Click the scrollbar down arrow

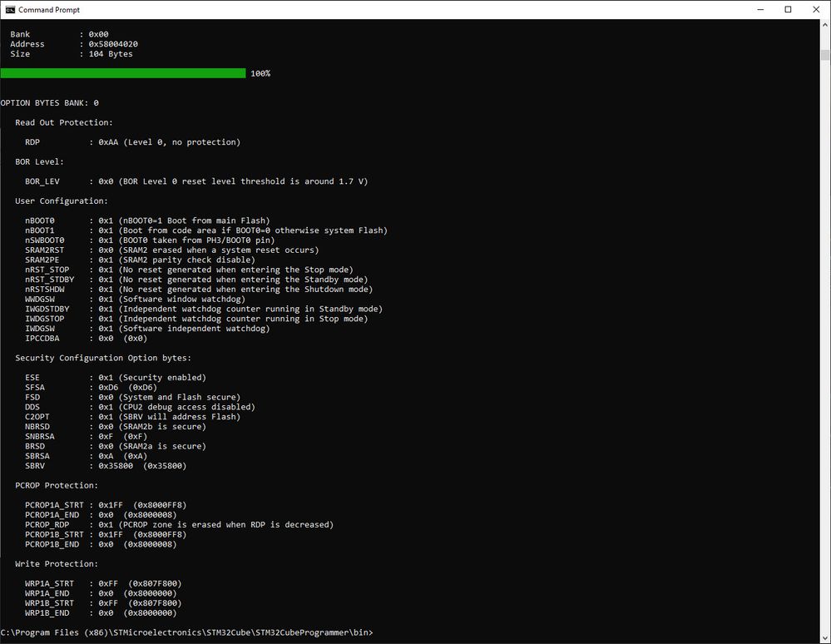coord(825,637)
